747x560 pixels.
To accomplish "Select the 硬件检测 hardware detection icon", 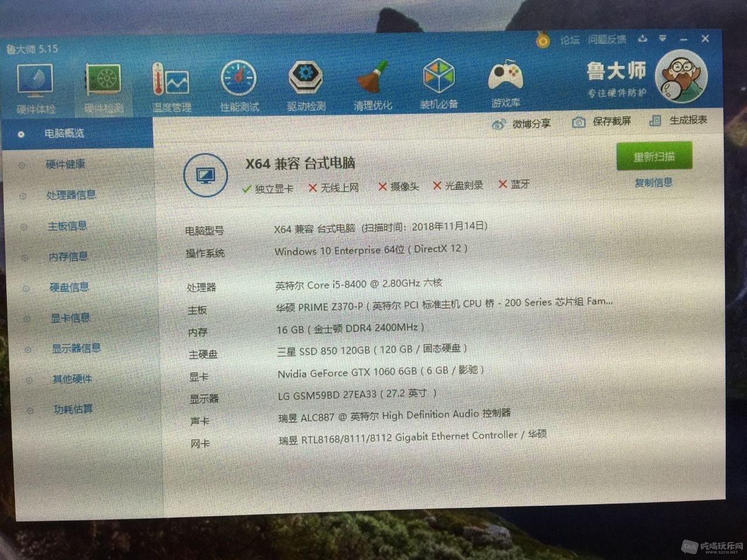I will 103,87.
